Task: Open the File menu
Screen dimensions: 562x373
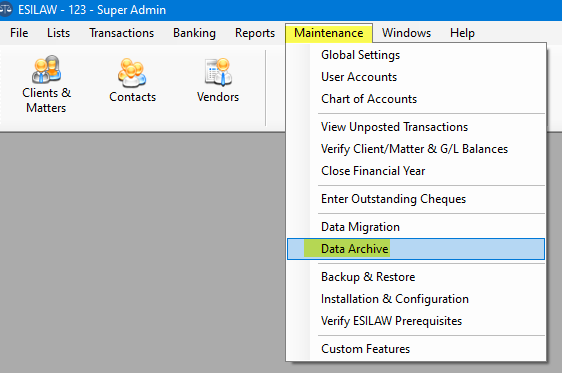Action: (19, 33)
